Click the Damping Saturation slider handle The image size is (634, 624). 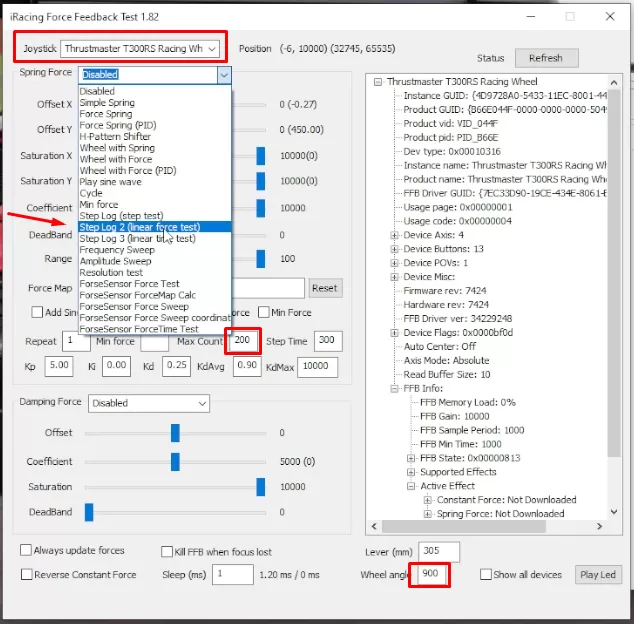(261, 487)
